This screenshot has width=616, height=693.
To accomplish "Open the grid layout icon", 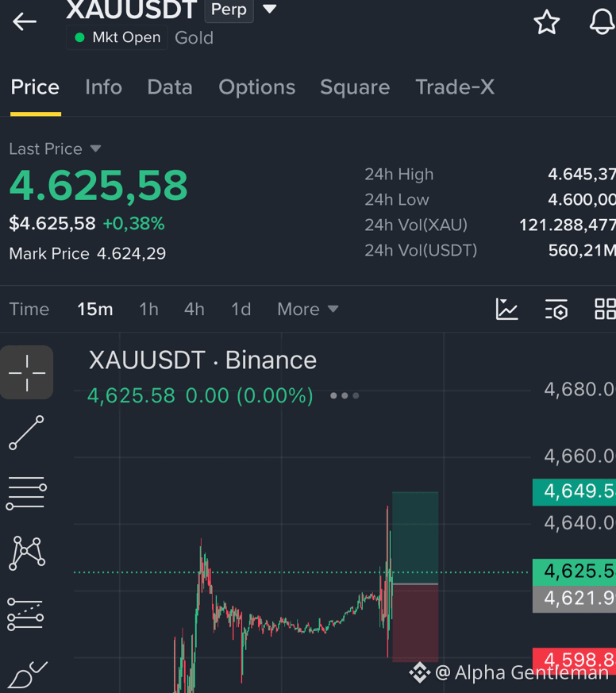I will pyautogui.click(x=606, y=309).
